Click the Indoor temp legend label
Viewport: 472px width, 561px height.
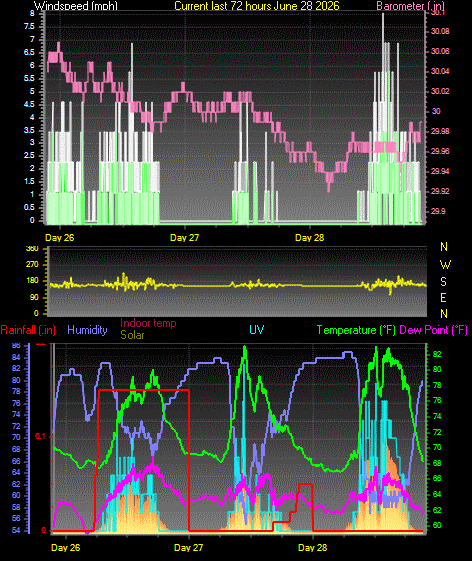[148, 323]
